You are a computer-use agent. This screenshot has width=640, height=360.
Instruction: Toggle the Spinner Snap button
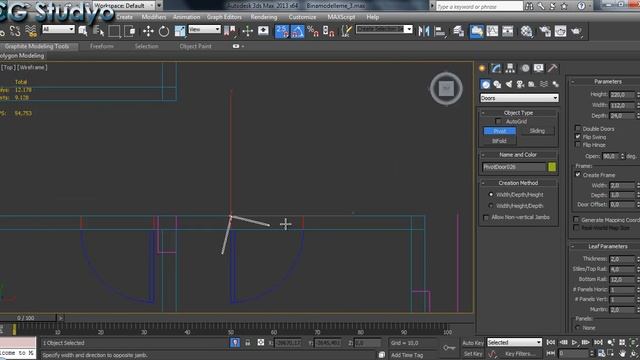click(x=329, y=31)
